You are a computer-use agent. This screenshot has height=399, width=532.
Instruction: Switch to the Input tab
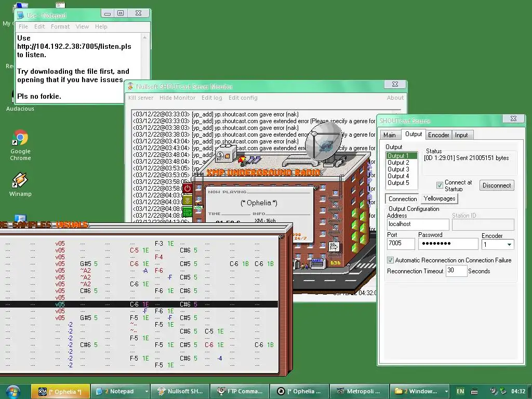[x=461, y=135]
